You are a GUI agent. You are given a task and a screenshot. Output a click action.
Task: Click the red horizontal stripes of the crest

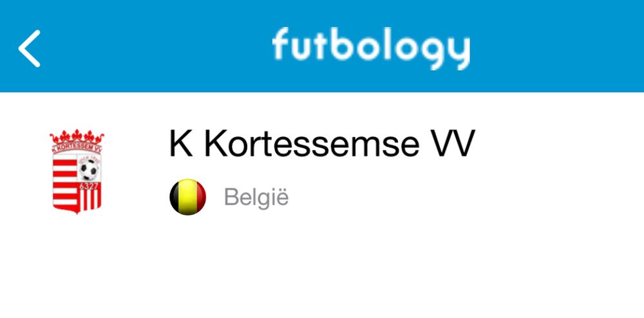pyautogui.click(x=65, y=183)
